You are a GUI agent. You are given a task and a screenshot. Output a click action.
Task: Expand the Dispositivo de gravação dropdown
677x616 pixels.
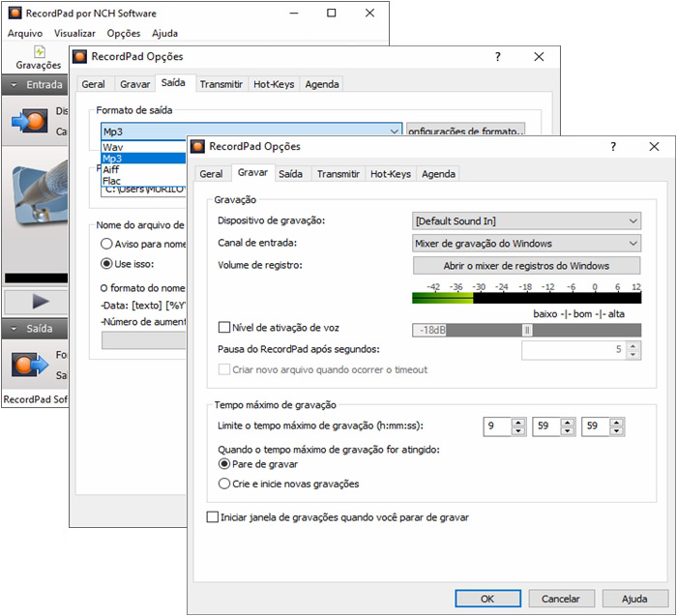point(526,221)
